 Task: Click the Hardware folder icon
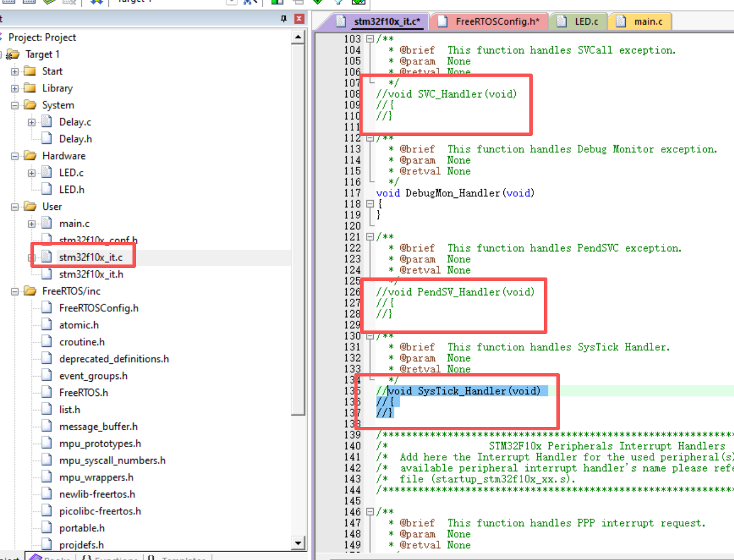click(30, 156)
